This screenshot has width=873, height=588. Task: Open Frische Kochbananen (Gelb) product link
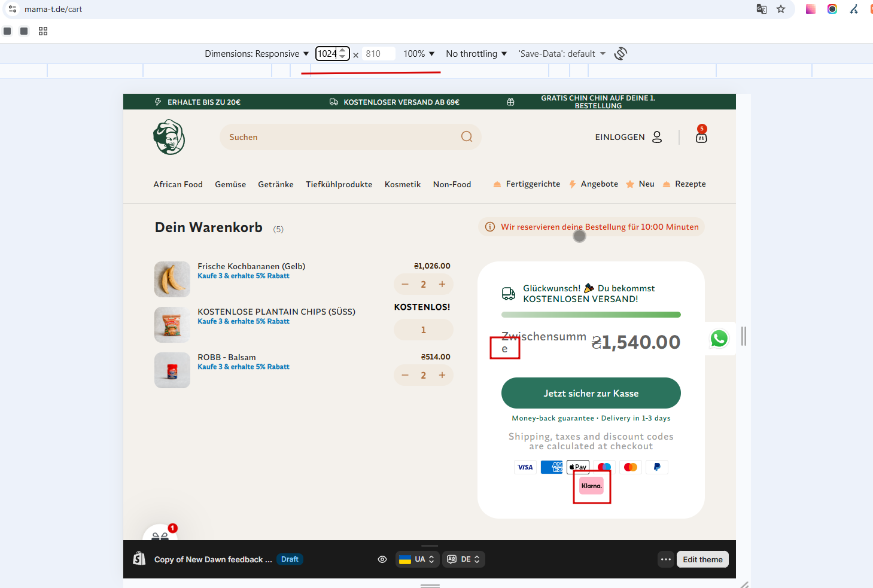coord(251,266)
